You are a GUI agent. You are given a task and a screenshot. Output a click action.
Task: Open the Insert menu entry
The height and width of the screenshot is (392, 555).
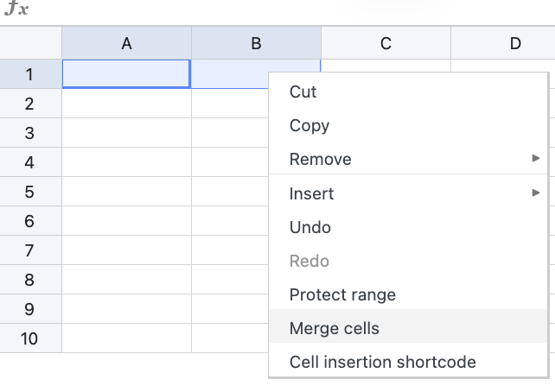coord(311,193)
